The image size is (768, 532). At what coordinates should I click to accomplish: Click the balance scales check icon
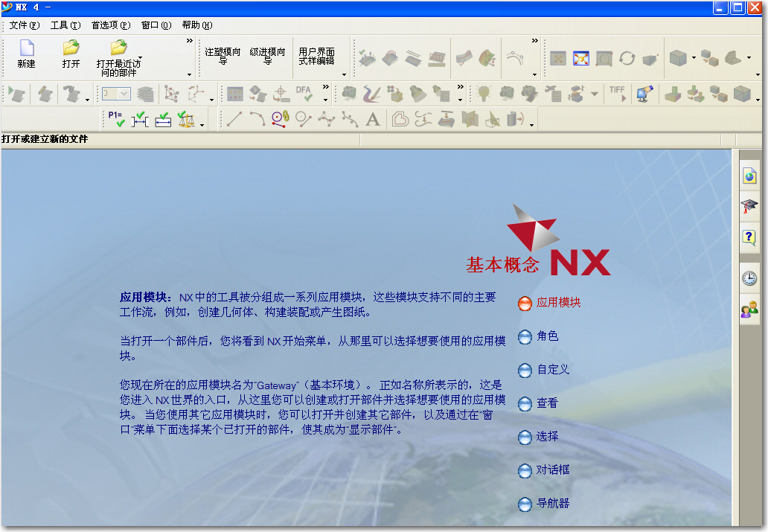[186, 119]
